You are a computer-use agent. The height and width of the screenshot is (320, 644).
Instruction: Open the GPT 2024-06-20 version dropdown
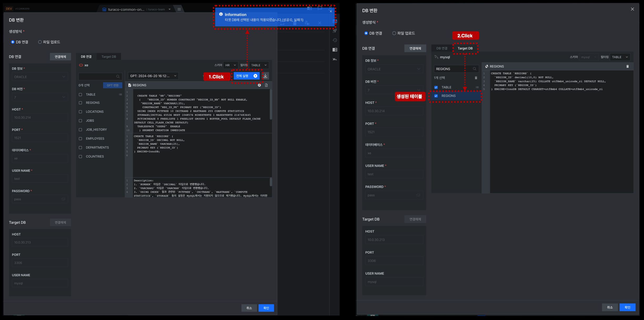pos(153,76)
